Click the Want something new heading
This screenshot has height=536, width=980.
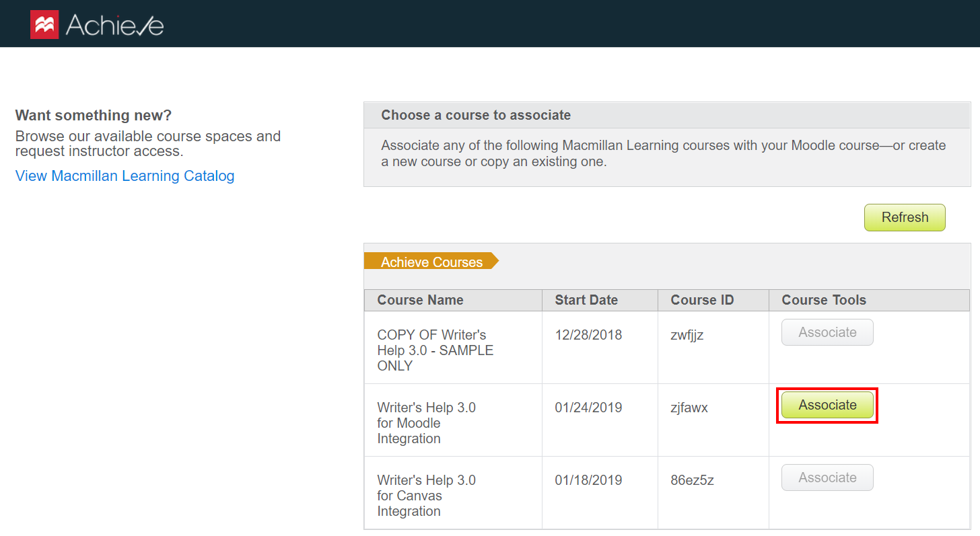tap(92, 115)
